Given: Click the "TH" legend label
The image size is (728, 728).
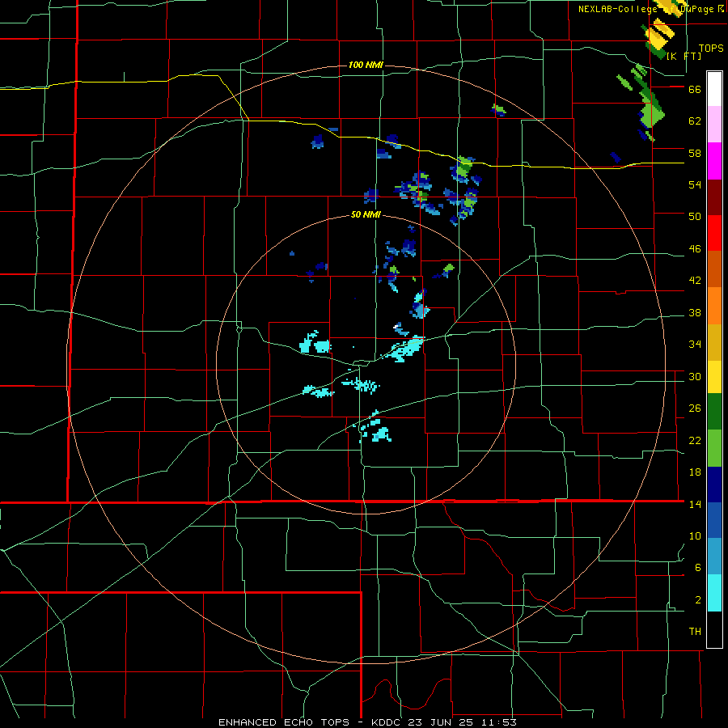Looking at the screenshot, I should click(695, 632).
